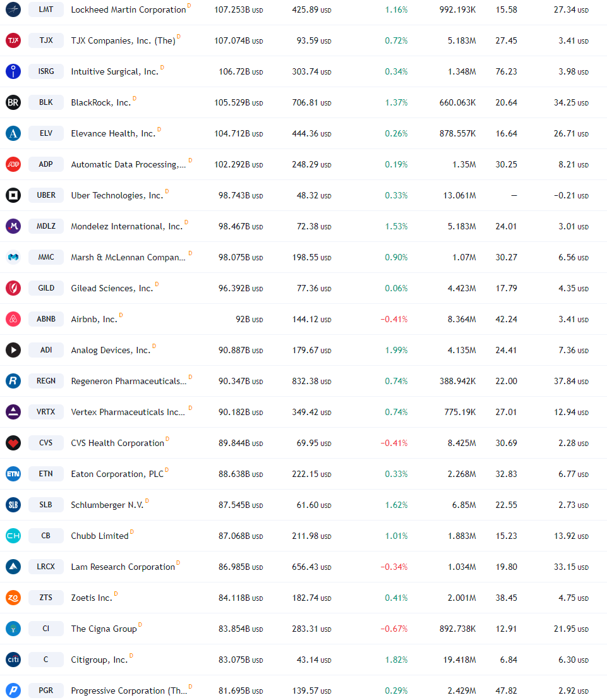Viewport: 607px width, 700px height.
Task: Click the LRCX ticker badge
Action: tap(46, 567)
